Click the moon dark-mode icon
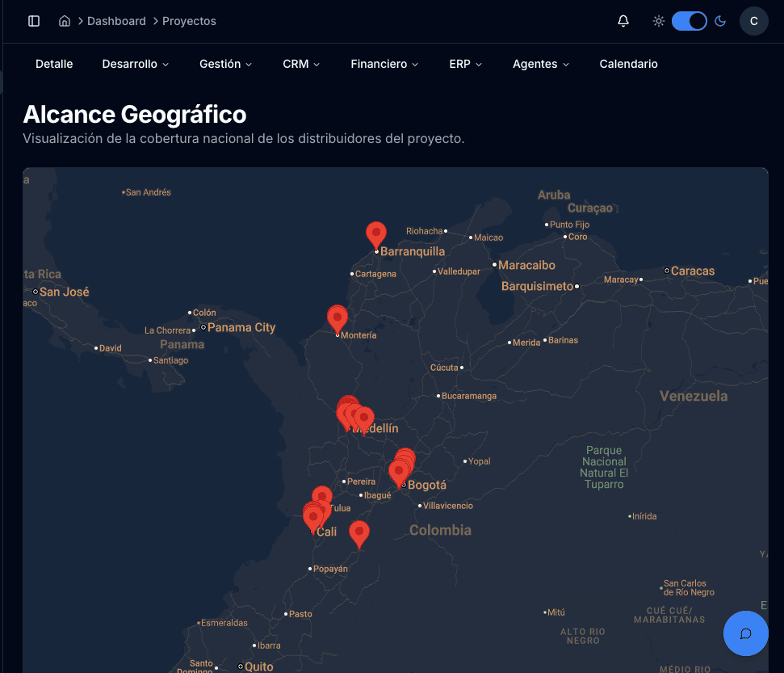Image resolution: width=784 pixels, height=673 pixels. click(721, 21)
